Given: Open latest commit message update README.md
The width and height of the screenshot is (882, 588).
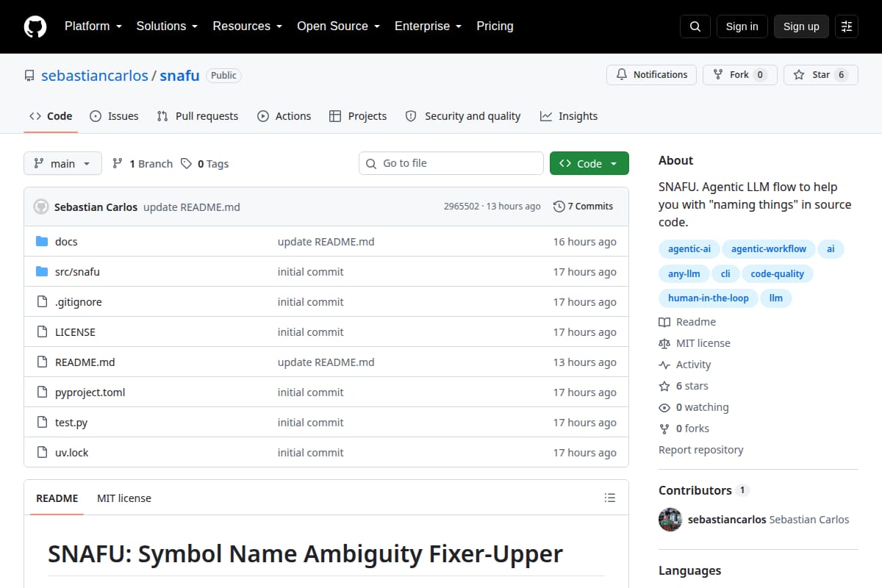Looking at the screenshot, I should coord(192,207).
